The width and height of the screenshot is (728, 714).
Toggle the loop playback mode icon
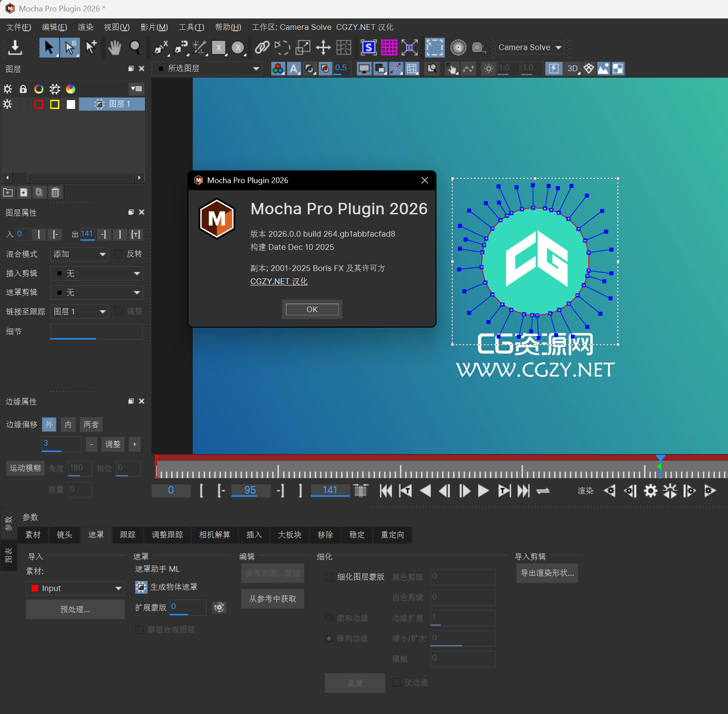click(x=543, y=490)
